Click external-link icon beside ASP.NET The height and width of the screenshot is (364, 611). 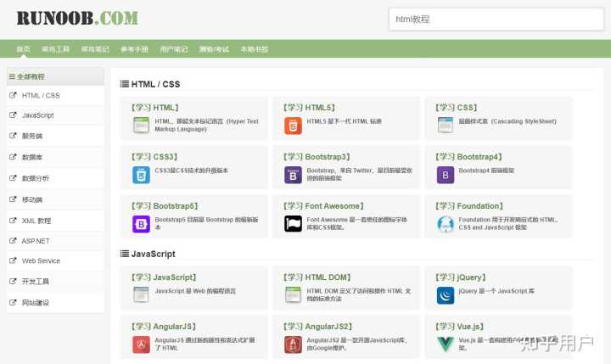coord(13,240)
